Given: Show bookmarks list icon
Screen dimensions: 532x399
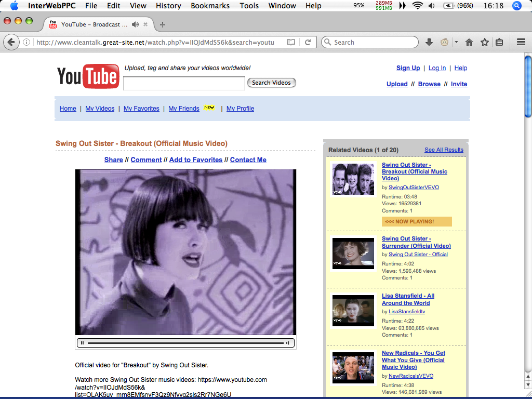Looking at the screenshot, I should click(499, 42).
